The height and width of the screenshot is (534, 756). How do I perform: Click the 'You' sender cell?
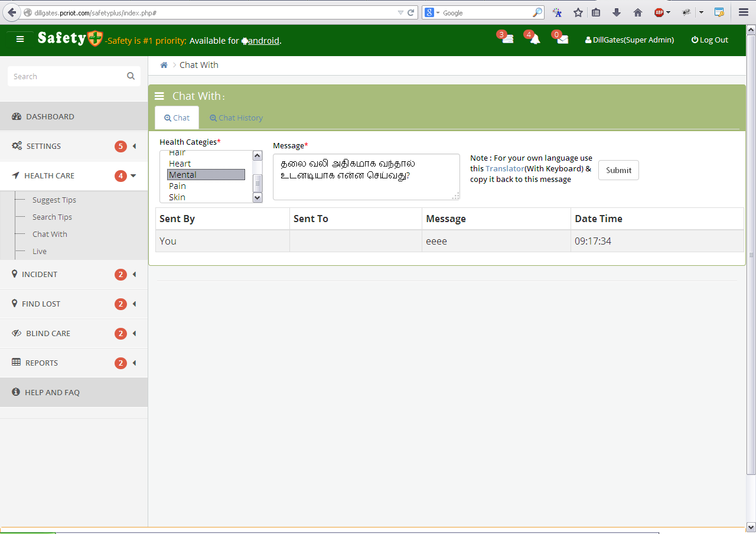tap(223, 241)
